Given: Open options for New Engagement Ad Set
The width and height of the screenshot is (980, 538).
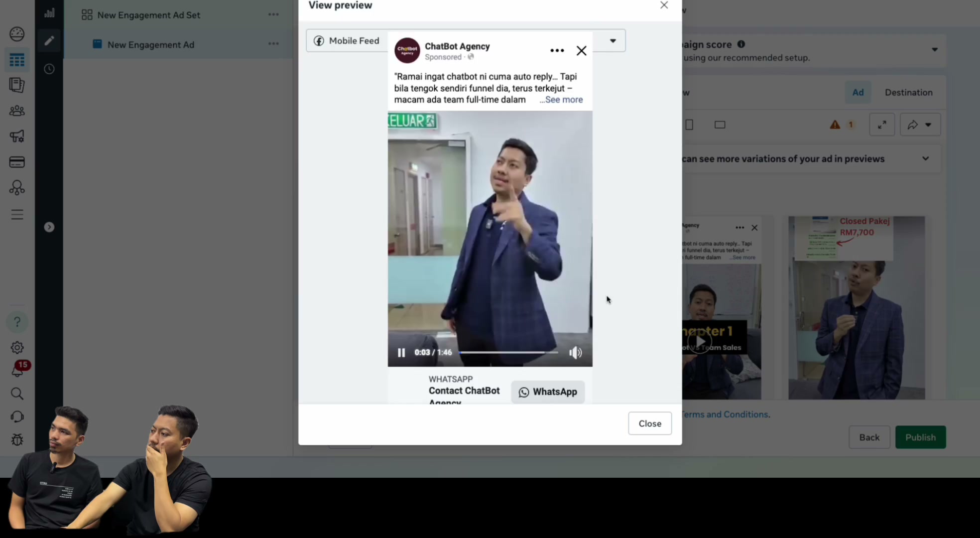Looking at the screenshot, I should 273,14.
